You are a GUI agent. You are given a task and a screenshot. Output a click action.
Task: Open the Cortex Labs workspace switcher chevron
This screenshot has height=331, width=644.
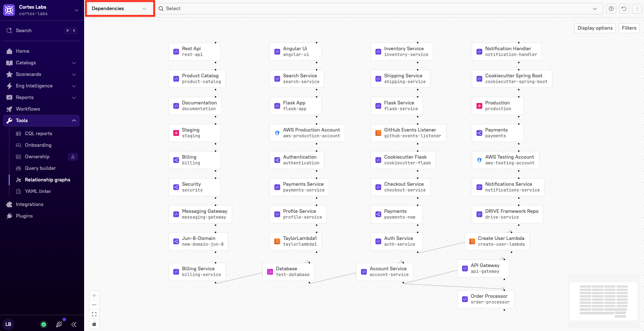pos(77,10)
